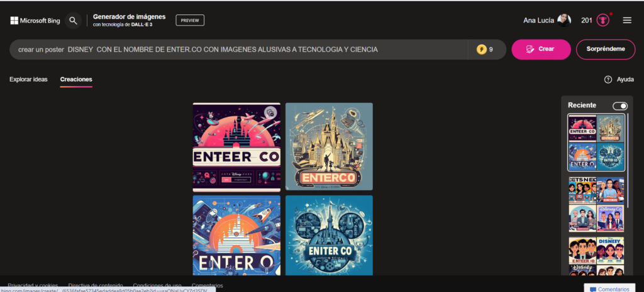Switch to Explorar ideas tab
644x292 pixels.
(x=28, y=79)
